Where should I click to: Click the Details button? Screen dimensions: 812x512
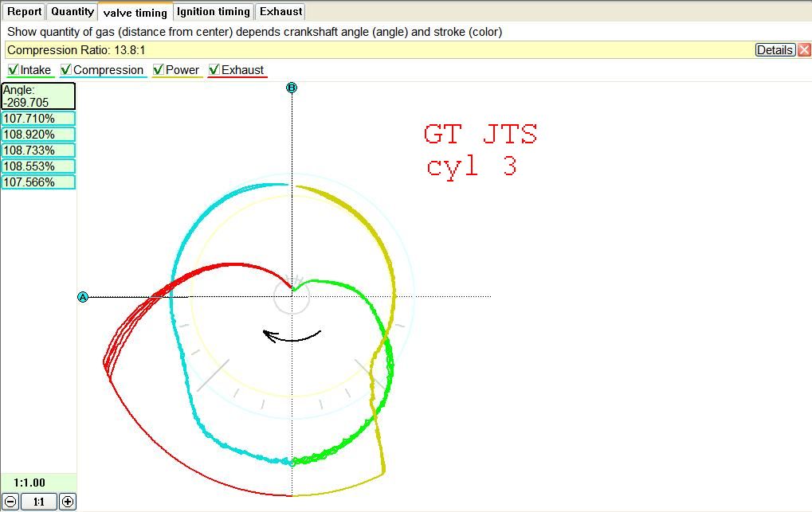(x=775, y=49)
